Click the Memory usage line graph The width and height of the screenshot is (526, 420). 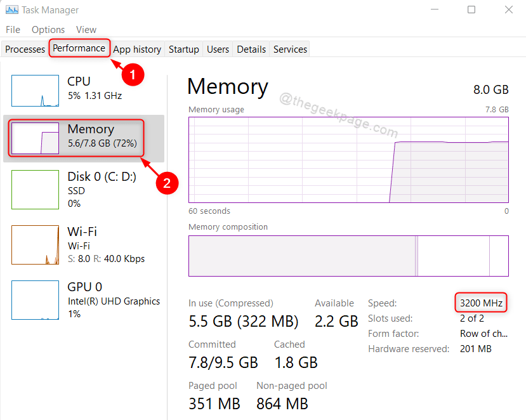pyautogui.click(x=348, y=159)
